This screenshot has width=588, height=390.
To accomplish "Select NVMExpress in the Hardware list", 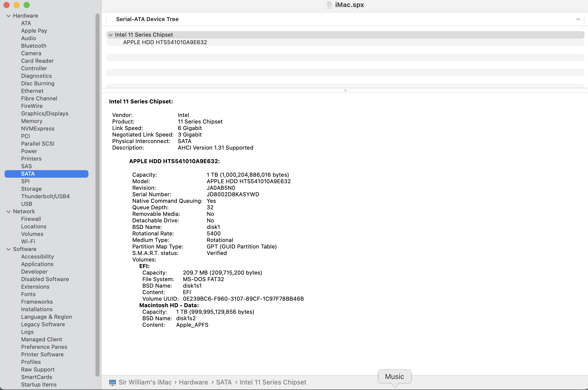I will 38,128.
